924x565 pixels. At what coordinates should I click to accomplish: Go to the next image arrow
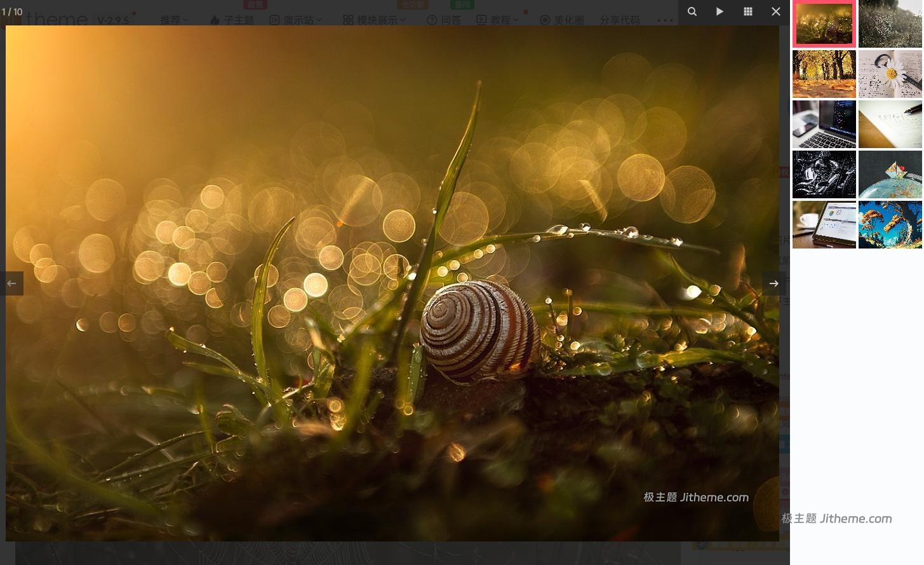773,283
